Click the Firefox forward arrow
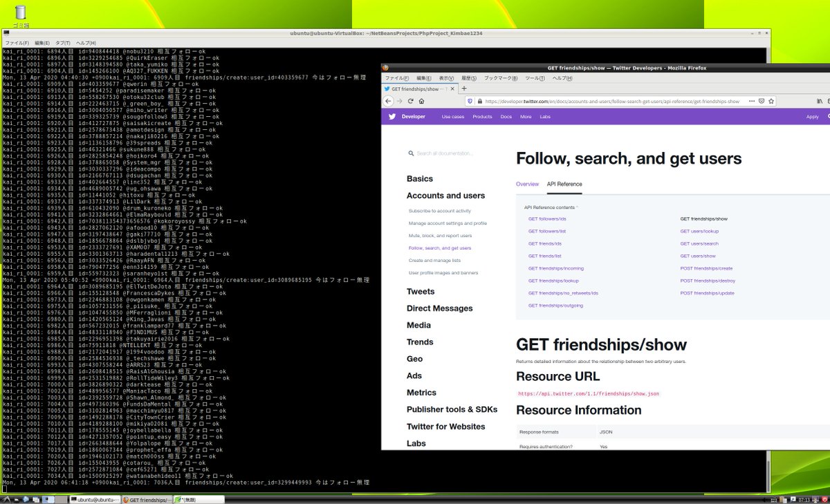The image size is (830, 504). point(399,101)
